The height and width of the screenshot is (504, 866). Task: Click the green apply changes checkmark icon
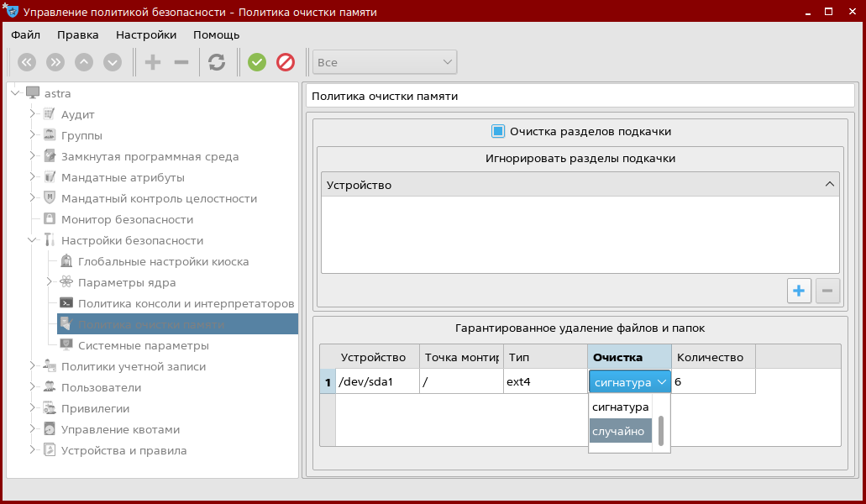point(257,62)
